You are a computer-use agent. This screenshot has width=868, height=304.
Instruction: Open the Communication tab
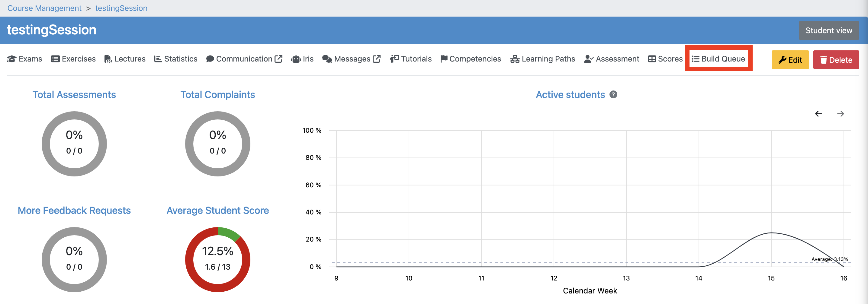[244, 59]
